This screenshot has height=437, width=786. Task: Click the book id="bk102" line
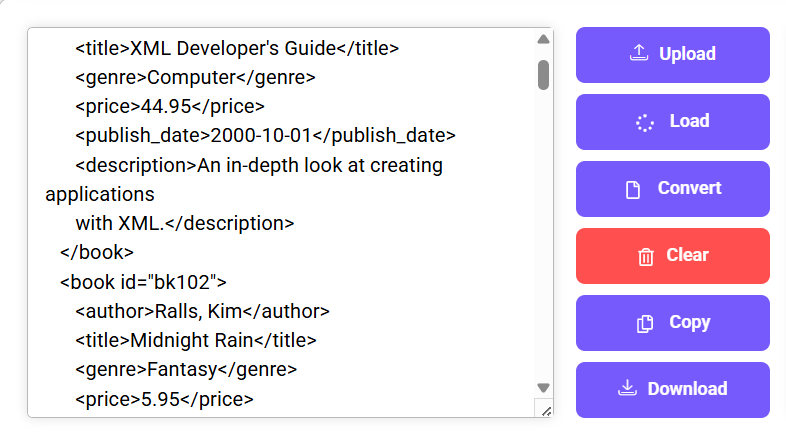point(143,283)
